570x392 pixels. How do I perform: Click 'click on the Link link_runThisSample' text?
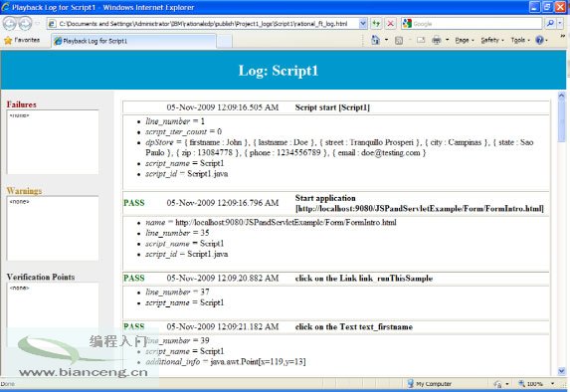click(x=364, y=279)
